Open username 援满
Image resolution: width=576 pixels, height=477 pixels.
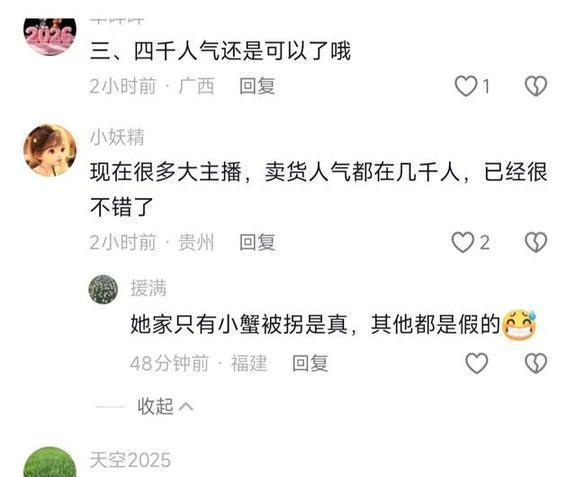coord(148,288)
